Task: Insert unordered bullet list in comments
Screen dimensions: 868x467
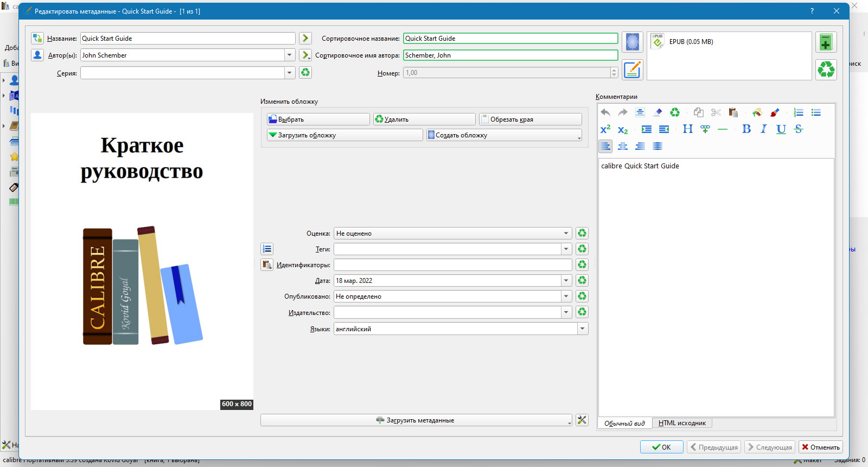Action: pos(816,112)
